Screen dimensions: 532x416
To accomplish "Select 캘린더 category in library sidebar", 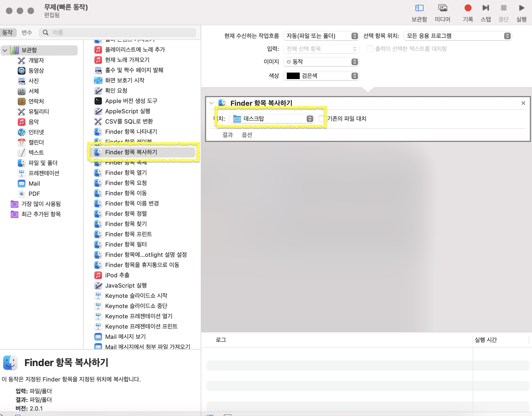I will 36,142.
